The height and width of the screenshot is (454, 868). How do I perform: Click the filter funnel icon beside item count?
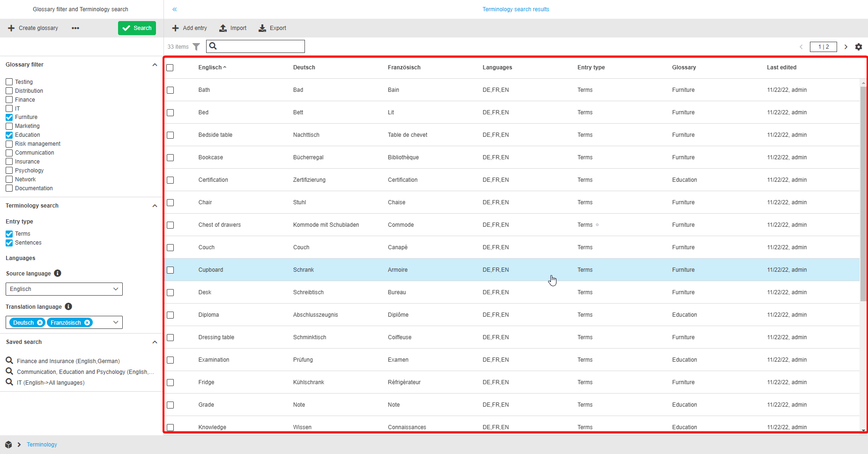(x=196, y=47)
